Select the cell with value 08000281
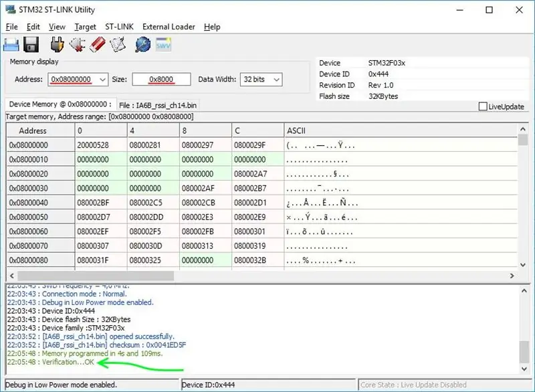 point(153,145)
